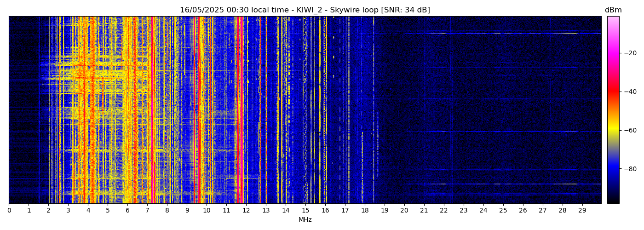Click the red vertical signal line at 13 MHz
The image size is (644, 230).
pos(266,110)
